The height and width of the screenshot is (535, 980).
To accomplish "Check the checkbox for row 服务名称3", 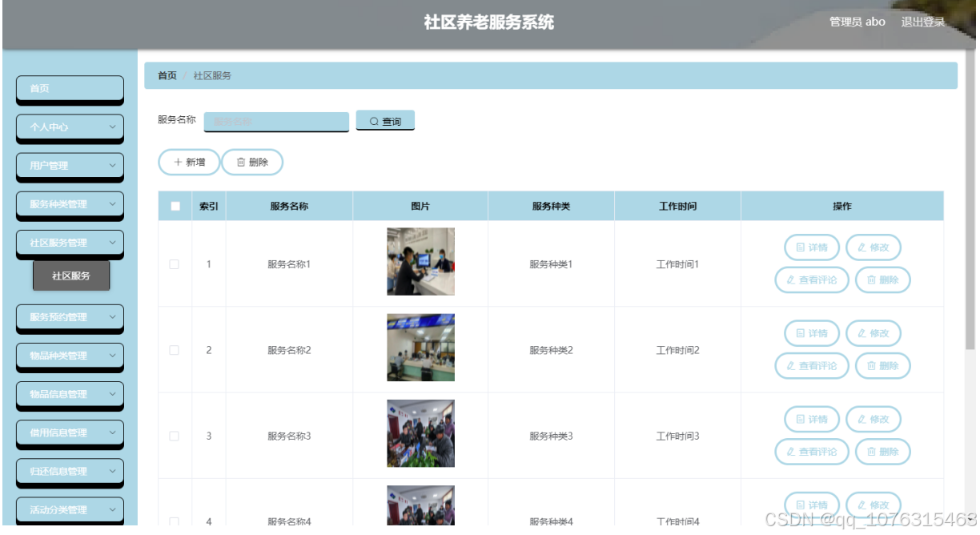I will click(174, 436).
